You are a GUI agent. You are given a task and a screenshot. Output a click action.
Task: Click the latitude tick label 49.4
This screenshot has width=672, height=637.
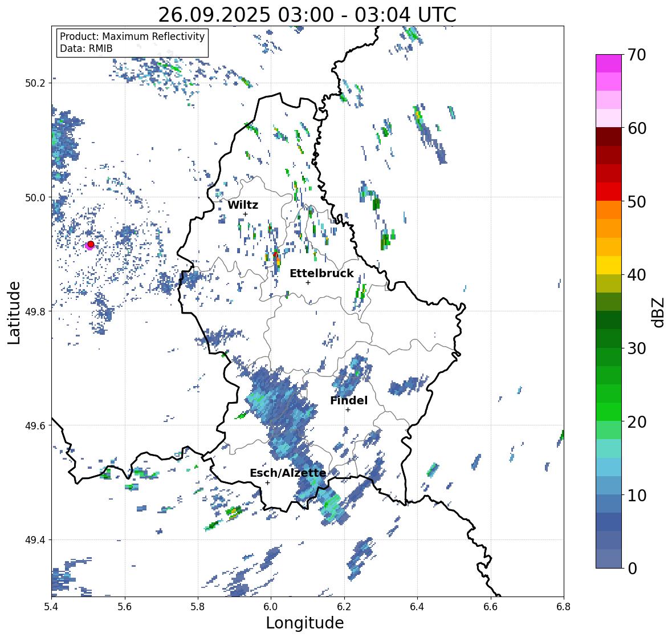35,540
